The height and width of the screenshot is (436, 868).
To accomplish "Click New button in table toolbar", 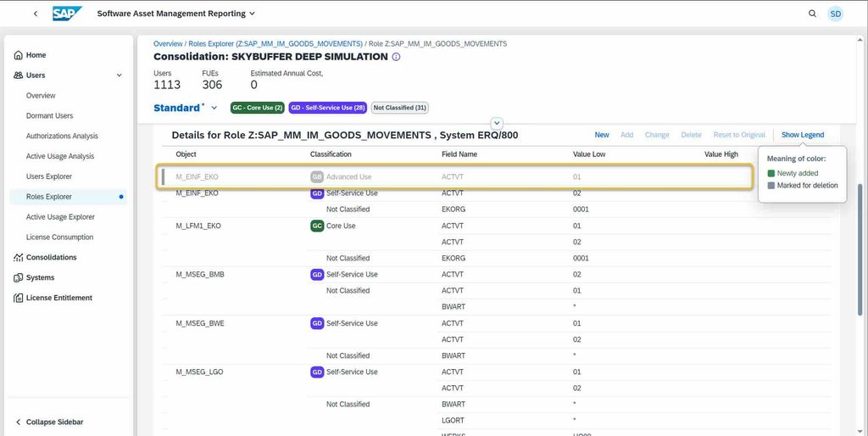I will [602, 135].
